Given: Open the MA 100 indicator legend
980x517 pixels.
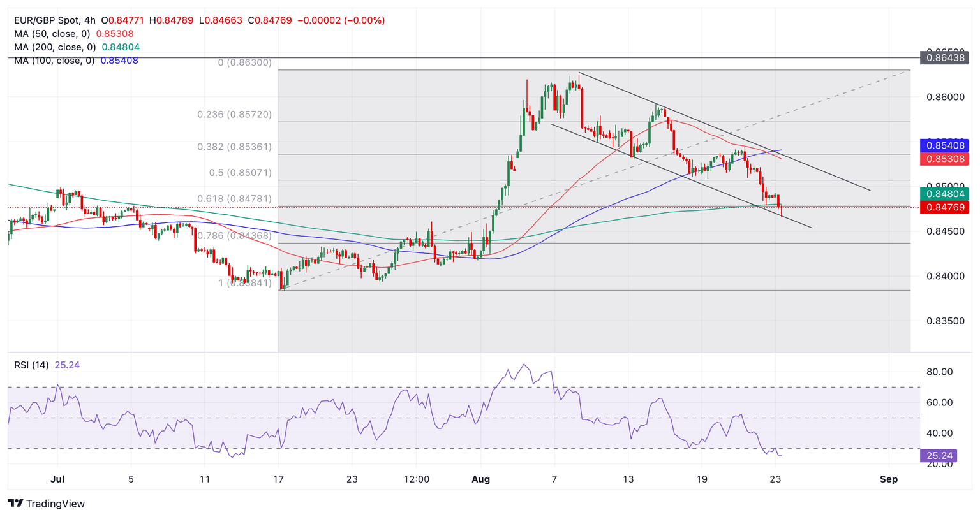Looking at the screenshot, I should point(55,61).
